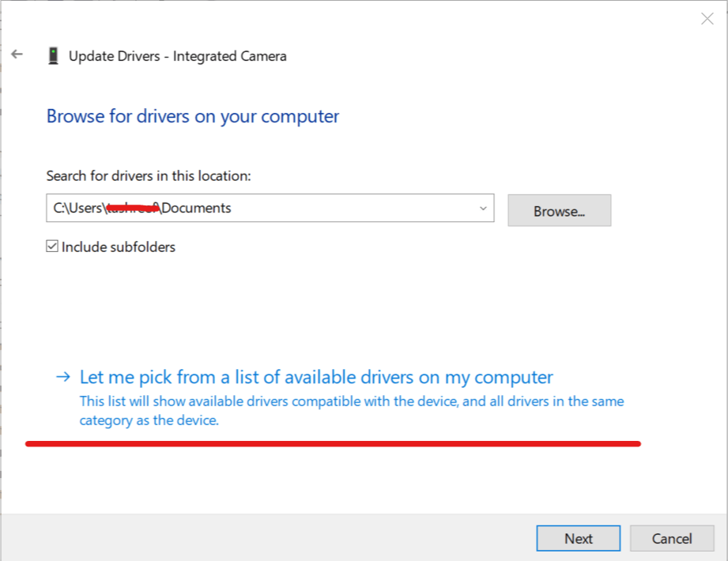This screenshot has width=728, height=561.
Task: Close the Update Drivers dialog
Action: point(707,19)
